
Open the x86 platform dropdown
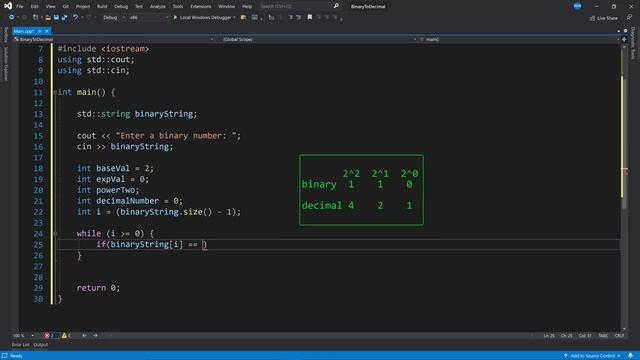point(149,18)
